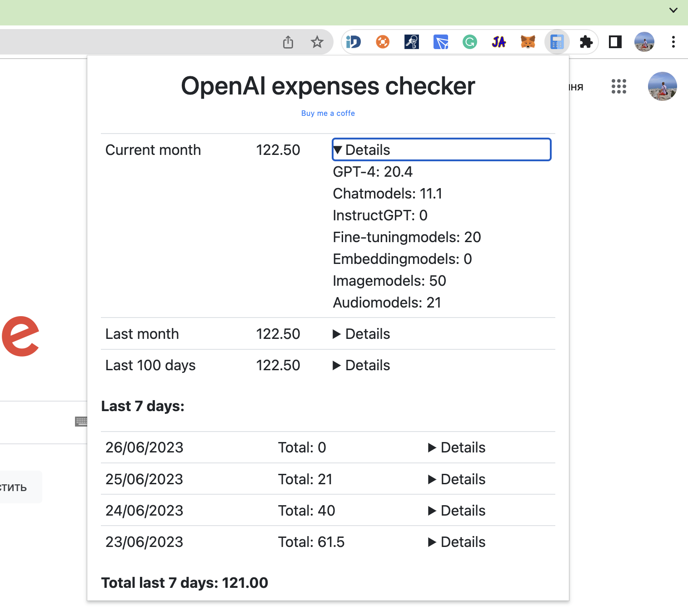The image size is (688, 616).
Task: Select the Imagemodels: 50 line
Action: (x=390, y=281)
